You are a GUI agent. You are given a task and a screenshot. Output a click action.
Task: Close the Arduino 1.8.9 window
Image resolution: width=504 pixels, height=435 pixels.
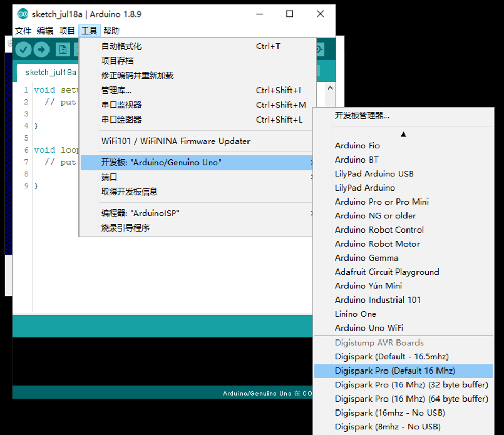click(321, 14)
